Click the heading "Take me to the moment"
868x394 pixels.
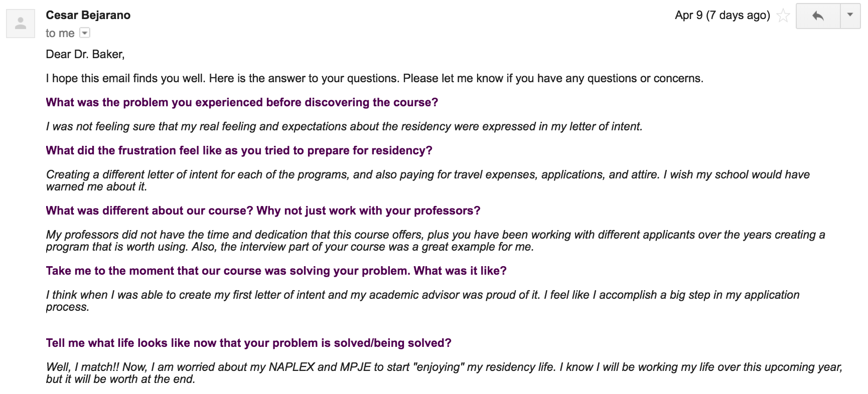[x=276, y=271]
